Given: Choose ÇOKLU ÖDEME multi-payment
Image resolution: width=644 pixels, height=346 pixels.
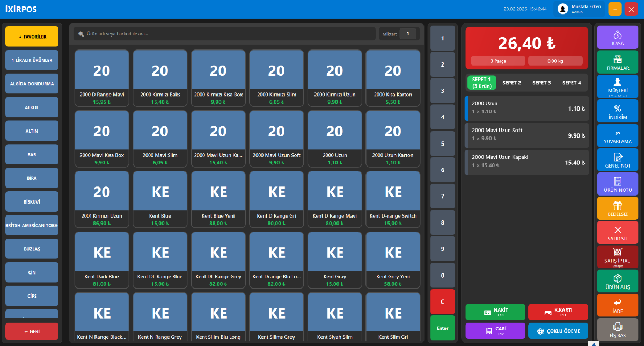Looking at the screenshot, I should click(x=558, y=331).
